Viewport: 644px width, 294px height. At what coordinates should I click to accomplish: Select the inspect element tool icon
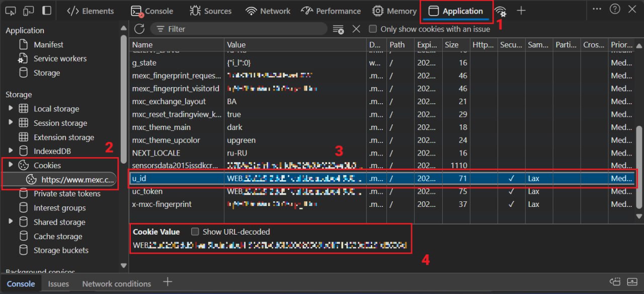pos(11,10)
